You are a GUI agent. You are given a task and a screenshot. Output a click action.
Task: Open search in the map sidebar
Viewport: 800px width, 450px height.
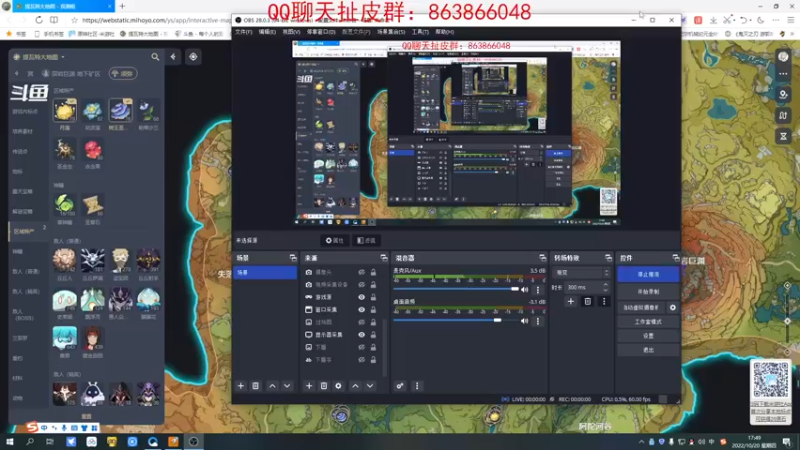pos(155,57)
